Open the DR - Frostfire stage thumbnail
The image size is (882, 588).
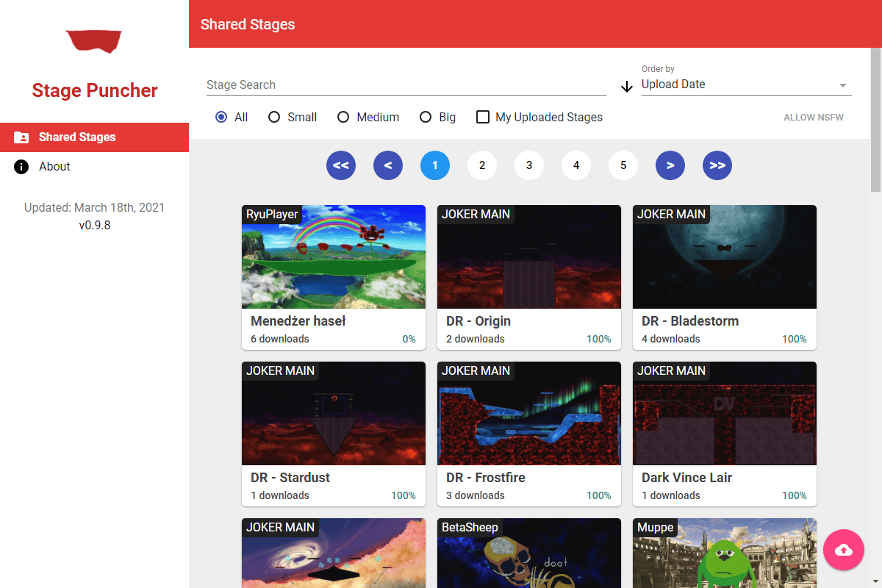click(x=529, y=413)
